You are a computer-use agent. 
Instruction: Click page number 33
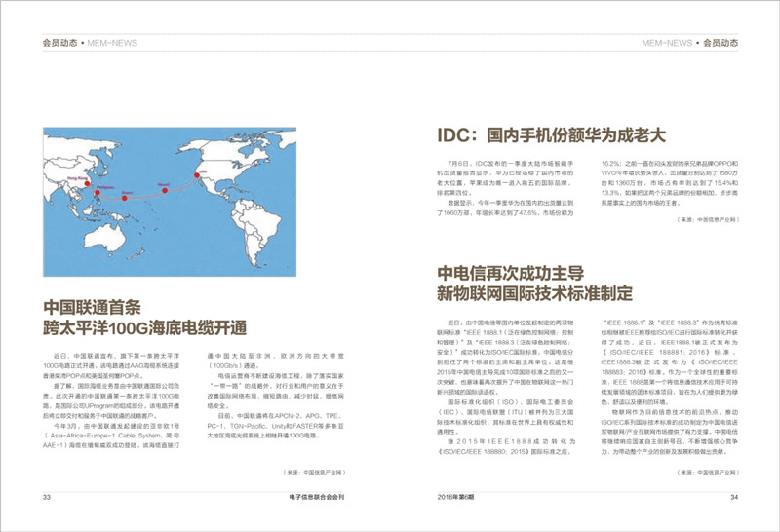(x=47, y=497)
